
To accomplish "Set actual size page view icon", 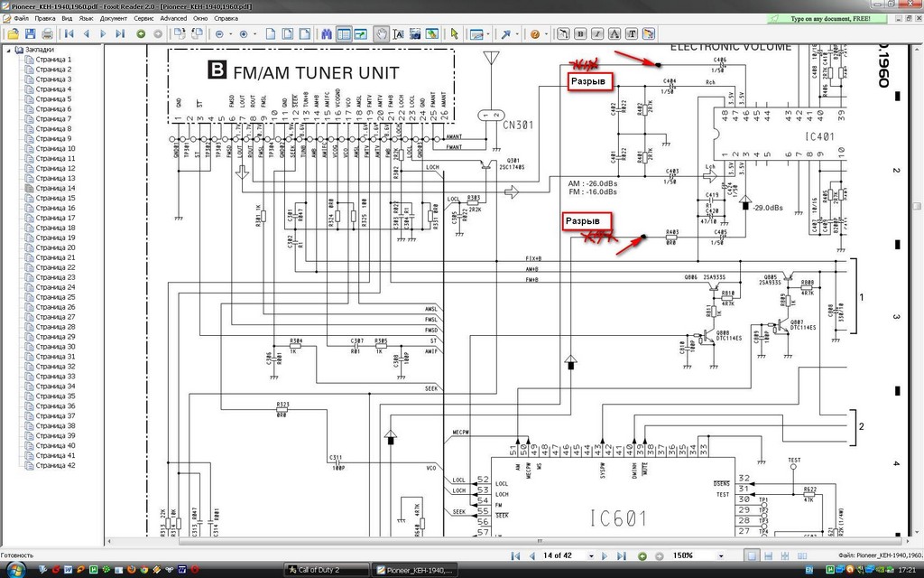I will click(271, 34).
